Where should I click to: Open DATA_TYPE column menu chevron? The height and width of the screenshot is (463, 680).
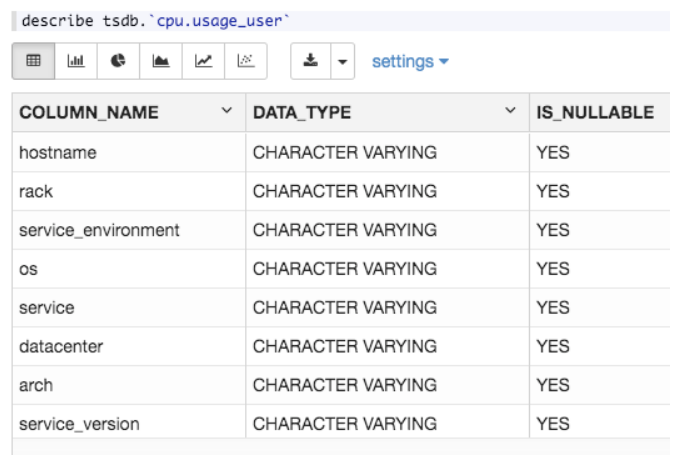511,111
